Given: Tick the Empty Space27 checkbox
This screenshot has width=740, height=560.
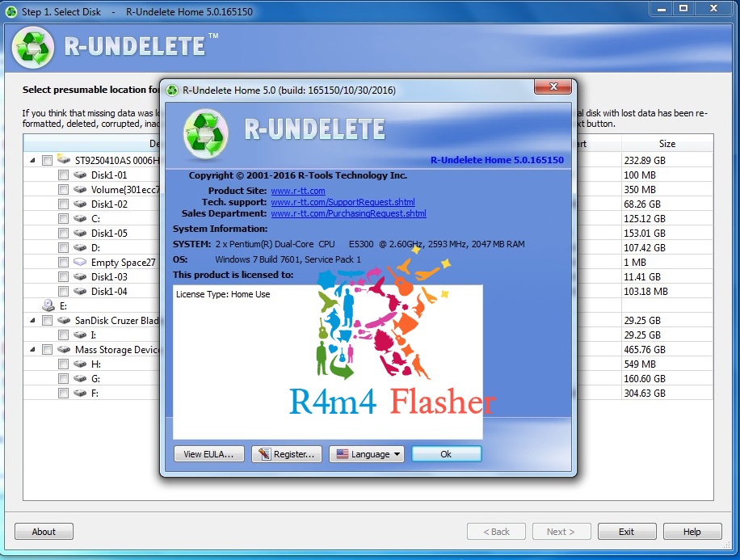Looking at the screenshot, I should [x=63, y=263].
